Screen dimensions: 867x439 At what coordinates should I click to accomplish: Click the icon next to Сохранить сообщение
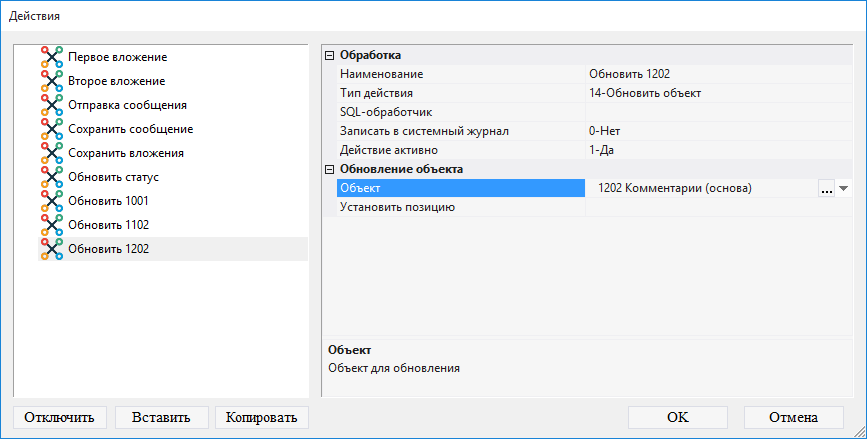tap(52, 129)
